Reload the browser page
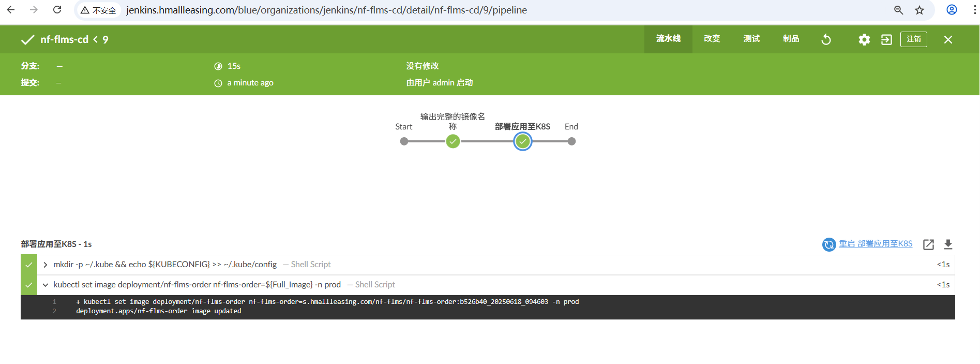The width and height of the screenshot is (980, 364). tap(57, 10)
